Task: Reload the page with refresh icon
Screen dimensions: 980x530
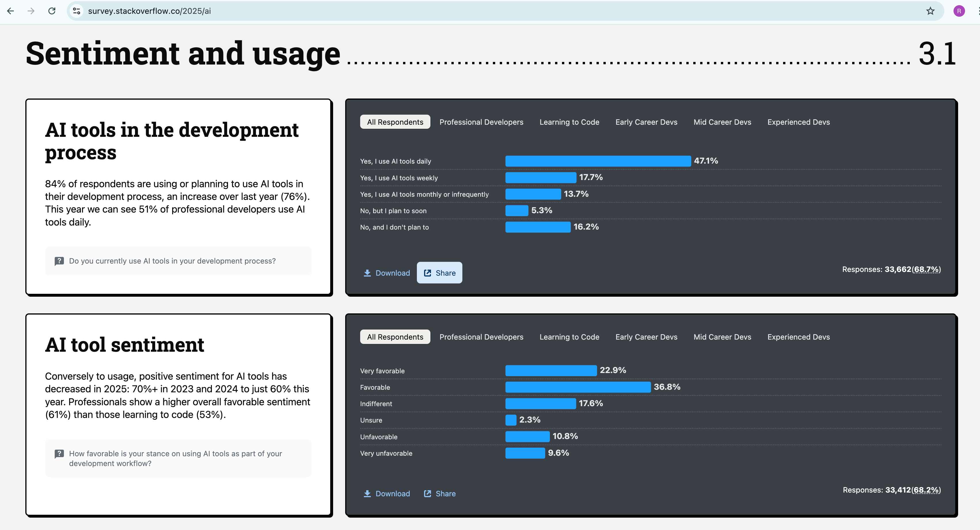Action: [52, 11]
